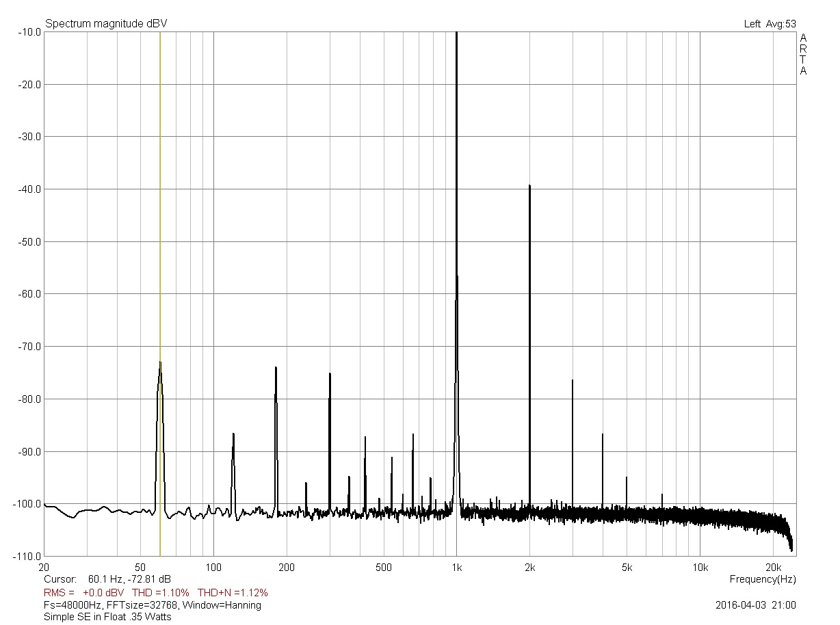Click the 'RMS = +0.0 dBV' readout
840x625 pixels.
click(83, 592)
